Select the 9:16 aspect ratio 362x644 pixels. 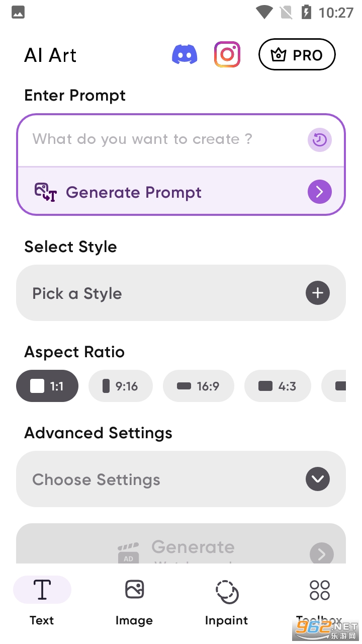pos(120,386)
